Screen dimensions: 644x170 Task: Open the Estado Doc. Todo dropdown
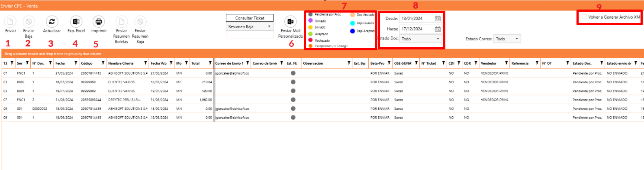tap(420, 39)
